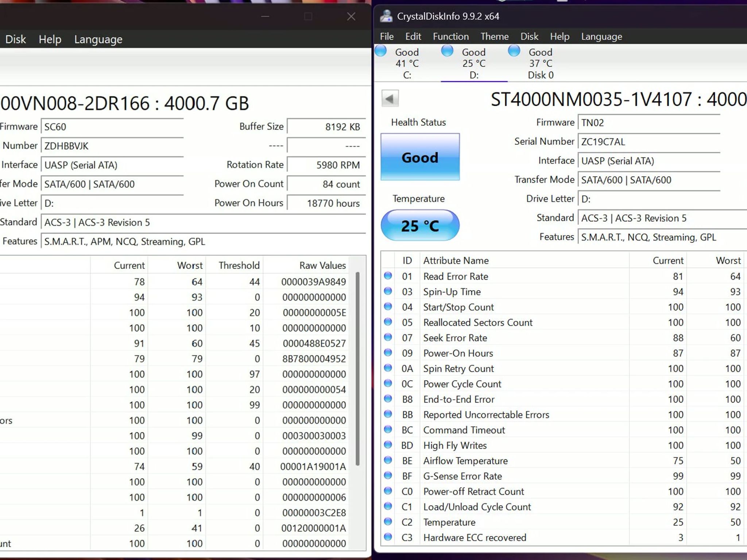Click the Buffer Size field 8192 KB
747x560 pixels.
click(326, 127)
